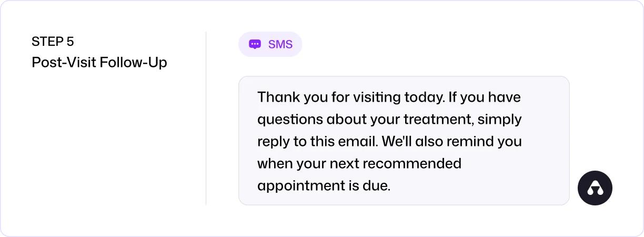This screenshot has height=237, width=644.
Task: Click the phrase 'We'll also remind you'
Action: (451, 142)
